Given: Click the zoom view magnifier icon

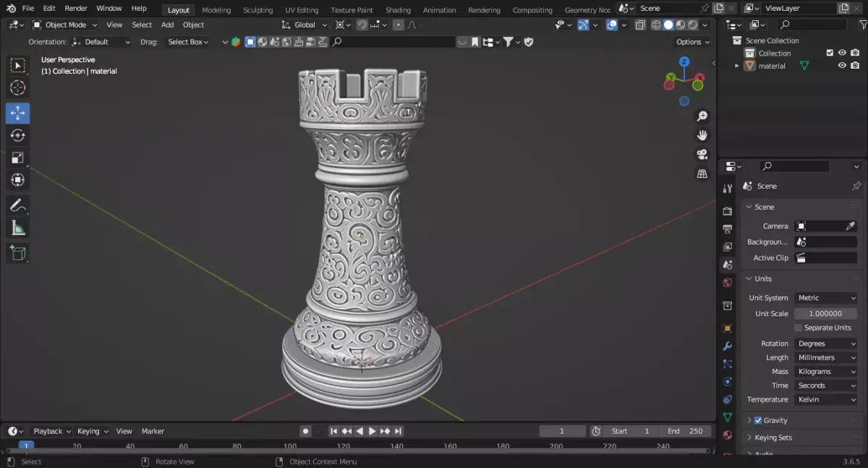Looking at the screenshot, I should pos(702,116).
